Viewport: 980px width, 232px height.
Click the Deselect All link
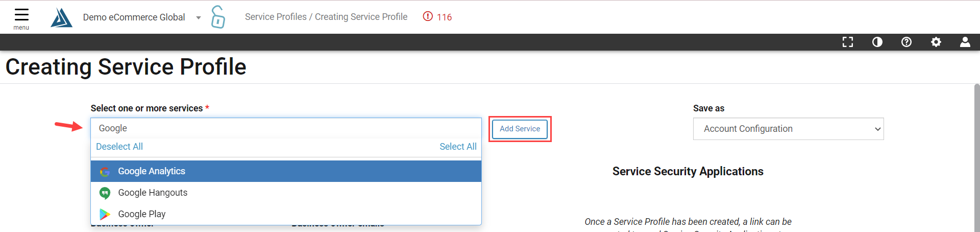(119, 147)
